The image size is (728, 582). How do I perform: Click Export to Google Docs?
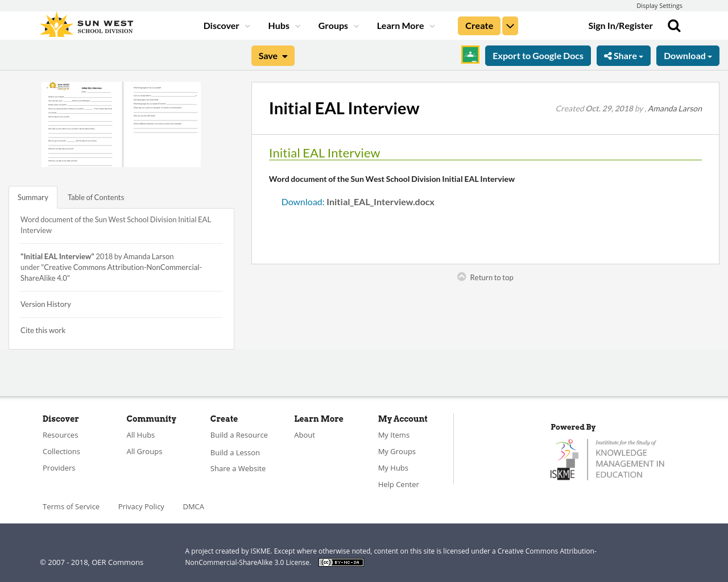pos(538,55)
